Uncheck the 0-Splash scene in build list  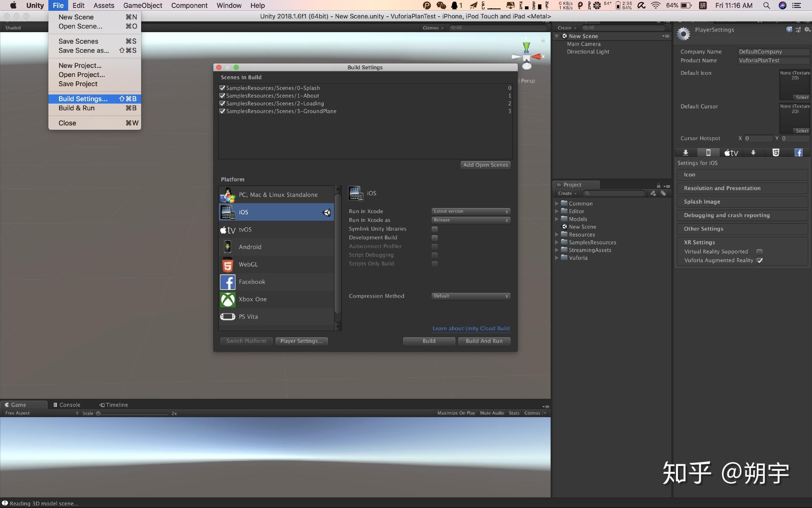click(222, 88)
